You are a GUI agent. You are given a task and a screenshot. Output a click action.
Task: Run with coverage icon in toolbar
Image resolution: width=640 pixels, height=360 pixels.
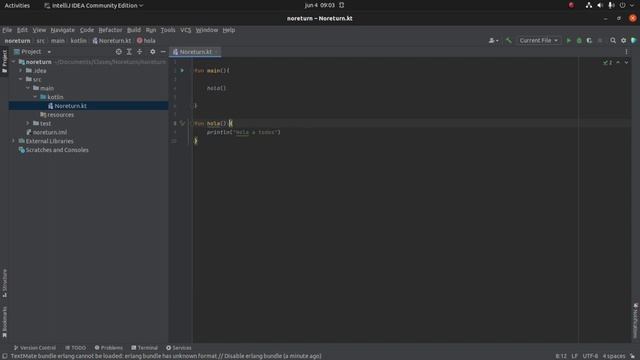click(x=589, y=40)
